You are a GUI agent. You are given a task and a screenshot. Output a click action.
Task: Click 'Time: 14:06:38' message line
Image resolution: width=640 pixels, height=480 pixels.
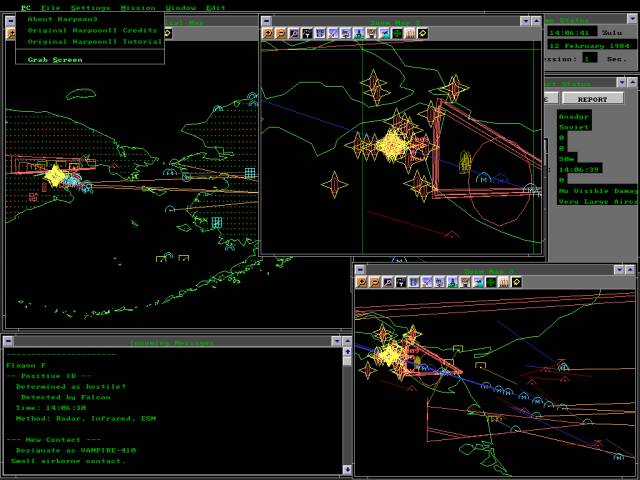[x=51, y=408]
